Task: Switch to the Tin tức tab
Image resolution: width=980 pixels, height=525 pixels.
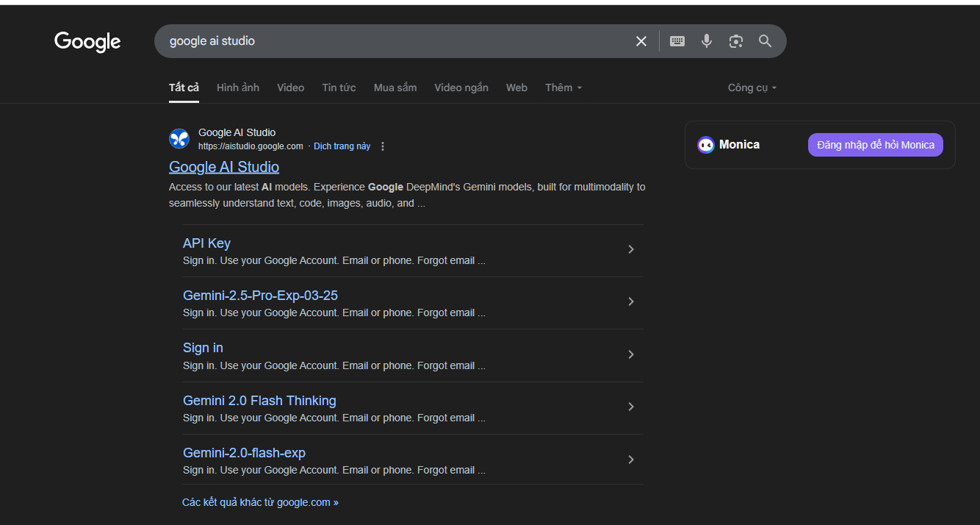Action: (x=339, y=87)
